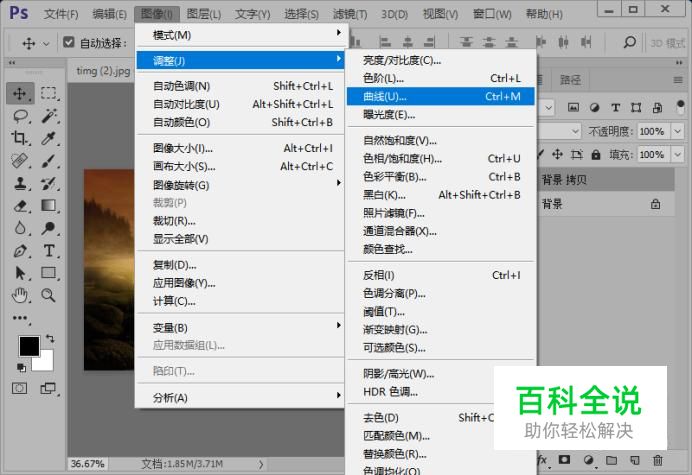This screenshot has width=692, height=475.
Task: Toggle prevent artboard auto-nesting lock
Action: (x=576, y=155)
